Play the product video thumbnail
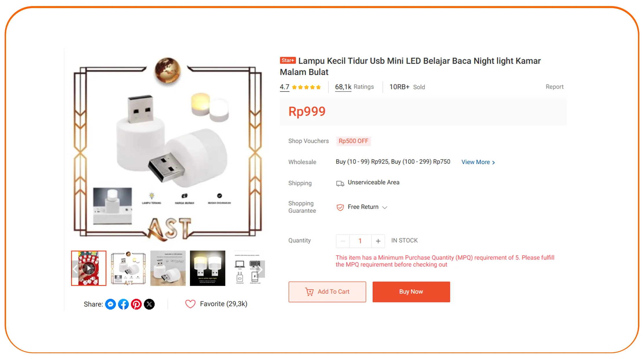 [x=89, y=268]
